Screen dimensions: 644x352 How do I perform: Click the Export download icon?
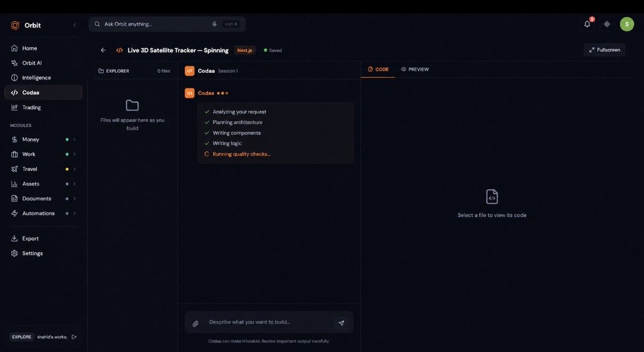(14, 239)
